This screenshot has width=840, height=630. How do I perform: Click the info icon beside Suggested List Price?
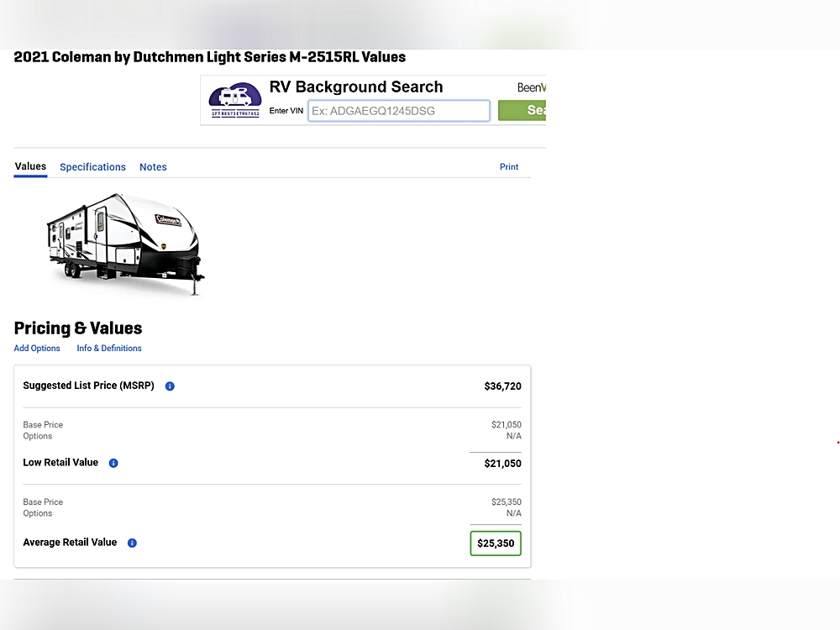(170, 386)
